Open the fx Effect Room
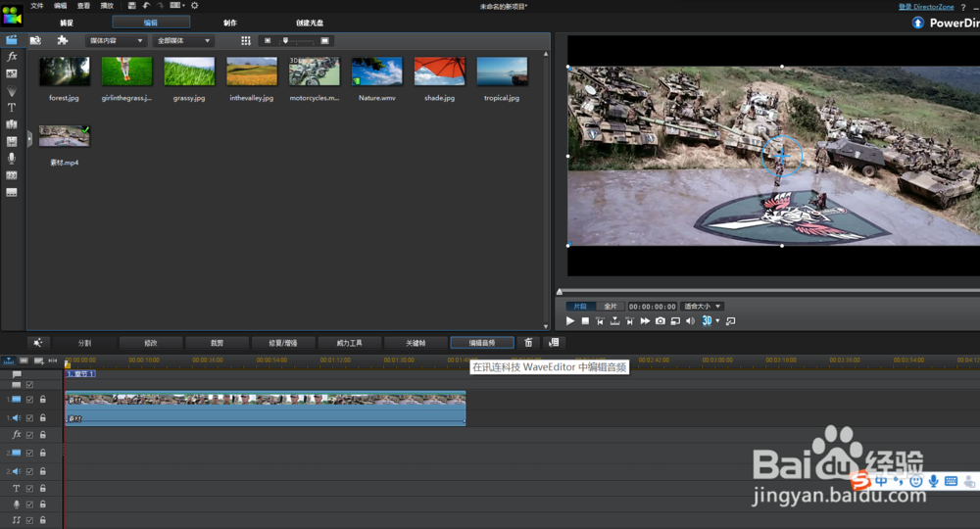Image resolution: width=980 pixels, height=529 pixels. coord(11,57)
